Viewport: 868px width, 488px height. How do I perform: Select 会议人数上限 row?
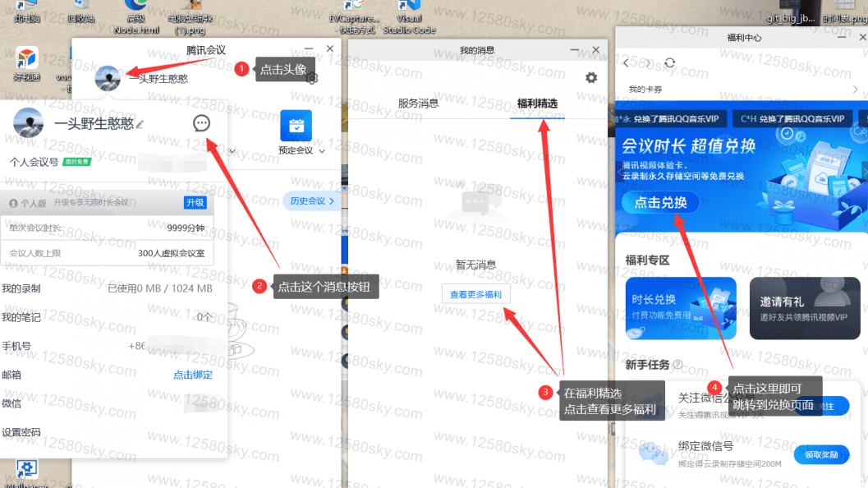[108, 253]
